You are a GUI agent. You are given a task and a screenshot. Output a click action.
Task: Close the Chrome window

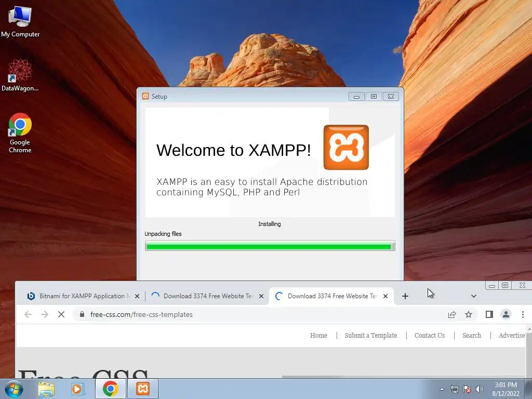tap(522, 286)
